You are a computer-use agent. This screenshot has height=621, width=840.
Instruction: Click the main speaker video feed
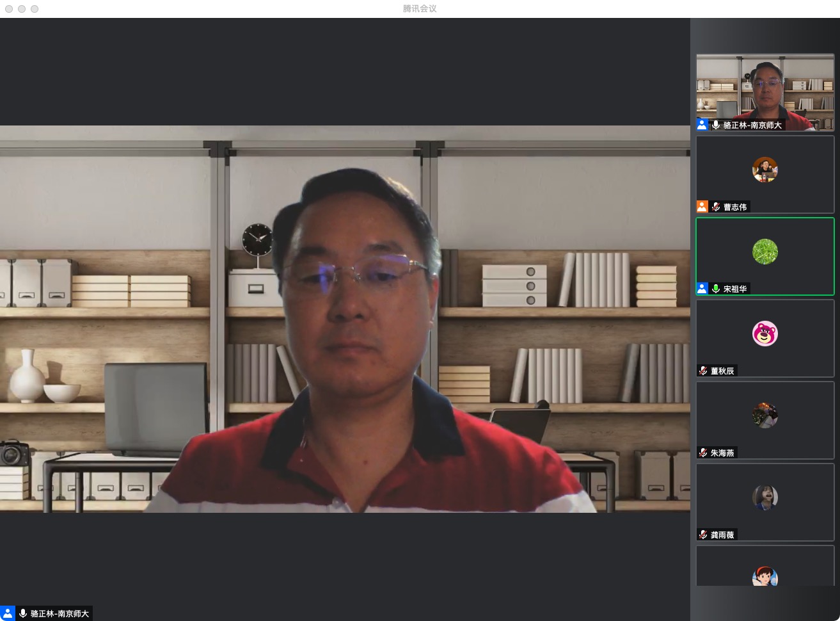click(x=345, y=319)
